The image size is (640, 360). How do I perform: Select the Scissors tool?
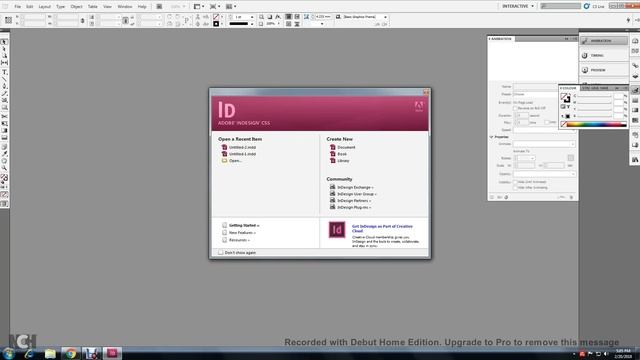coord(4,116)
